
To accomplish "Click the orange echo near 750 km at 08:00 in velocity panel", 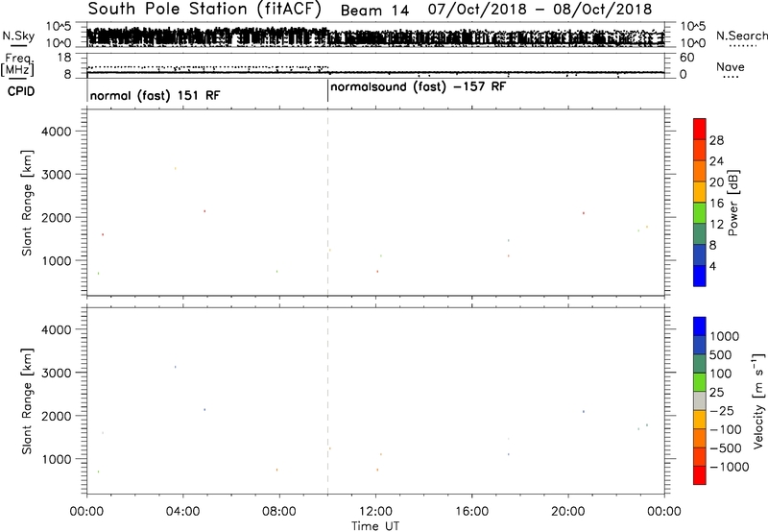I will click(x=276, y=470).
